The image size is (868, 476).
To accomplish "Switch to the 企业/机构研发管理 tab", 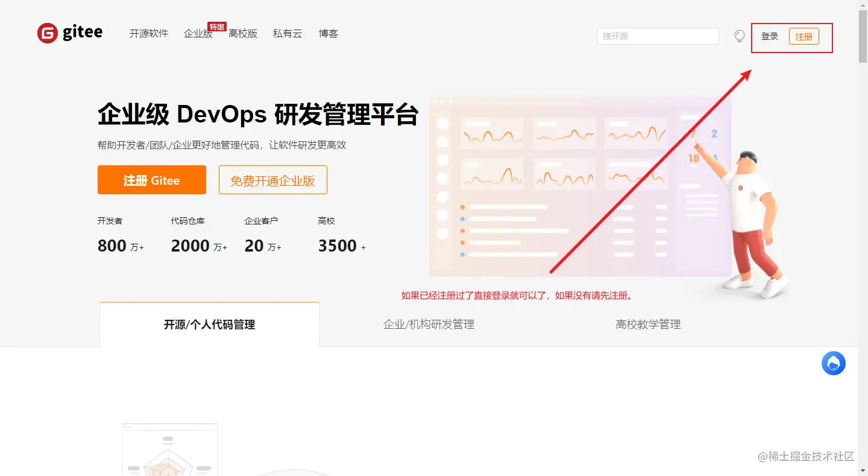I will click(x=429, y=325).
